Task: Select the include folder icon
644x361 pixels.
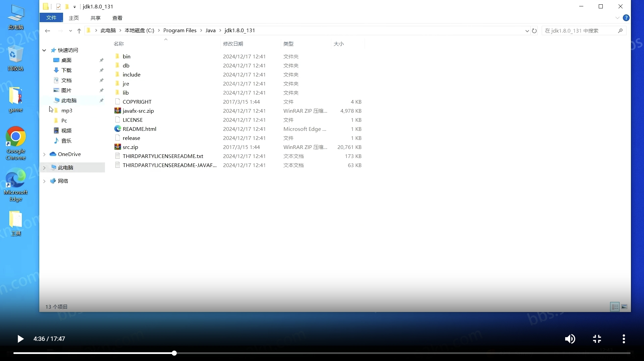Action: point(117,74)
